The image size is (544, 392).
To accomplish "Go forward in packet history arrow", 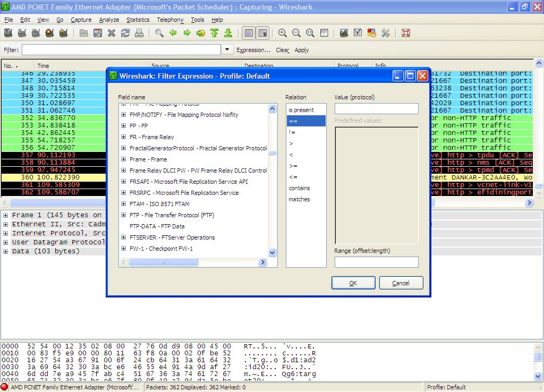I will coord(187,33).
